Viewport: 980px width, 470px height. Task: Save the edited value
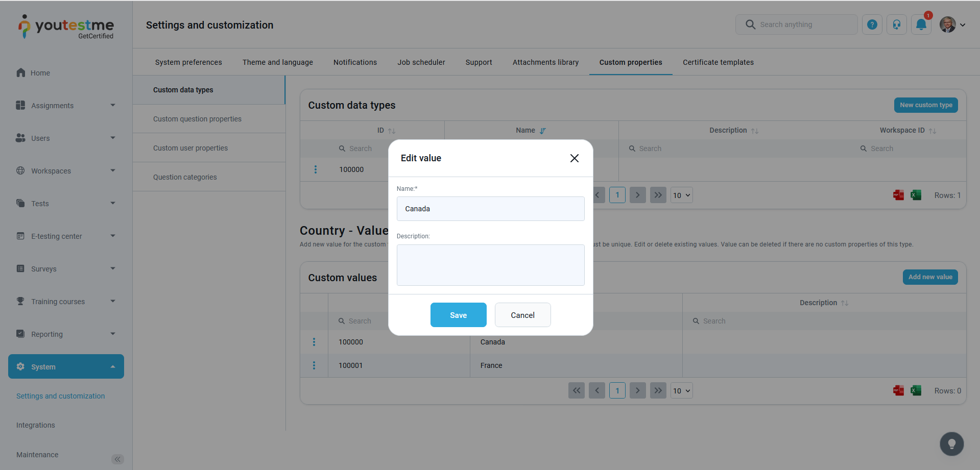coord(458,315)
